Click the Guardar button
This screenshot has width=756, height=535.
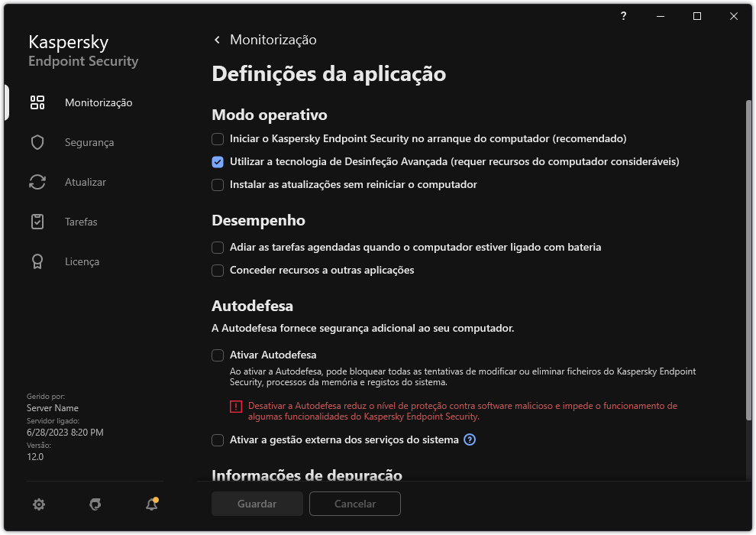click(x=257, y=504)
